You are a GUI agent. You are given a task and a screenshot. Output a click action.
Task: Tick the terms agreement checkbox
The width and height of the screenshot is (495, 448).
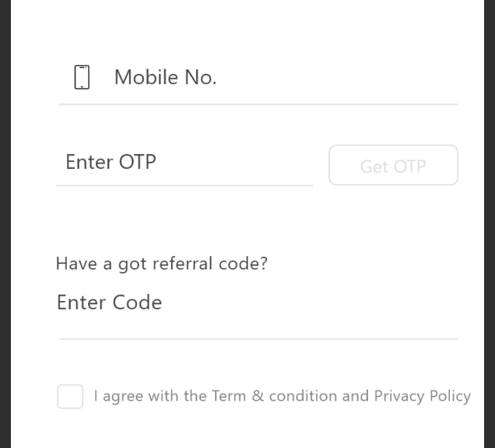[x=70, y=396]
